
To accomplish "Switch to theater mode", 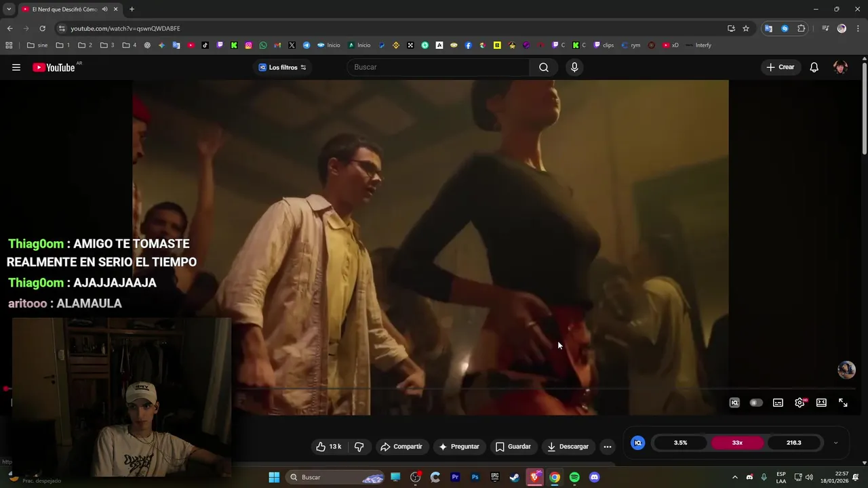I will click(x=821, y=403).
